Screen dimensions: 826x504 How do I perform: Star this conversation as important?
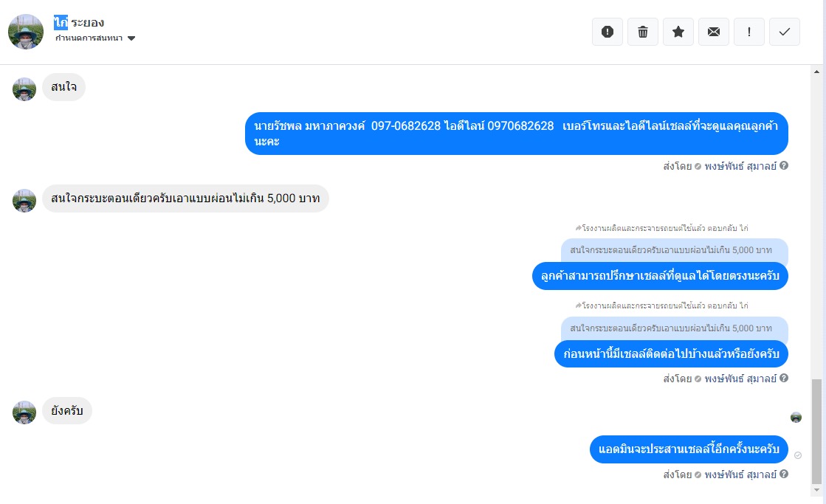click(678, 32)
